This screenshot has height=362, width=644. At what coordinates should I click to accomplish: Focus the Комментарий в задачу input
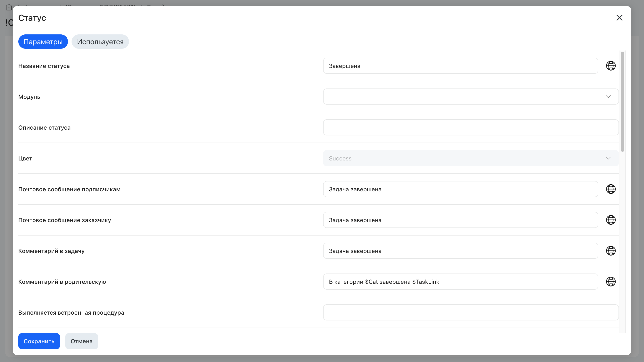[x=460, y=250]
